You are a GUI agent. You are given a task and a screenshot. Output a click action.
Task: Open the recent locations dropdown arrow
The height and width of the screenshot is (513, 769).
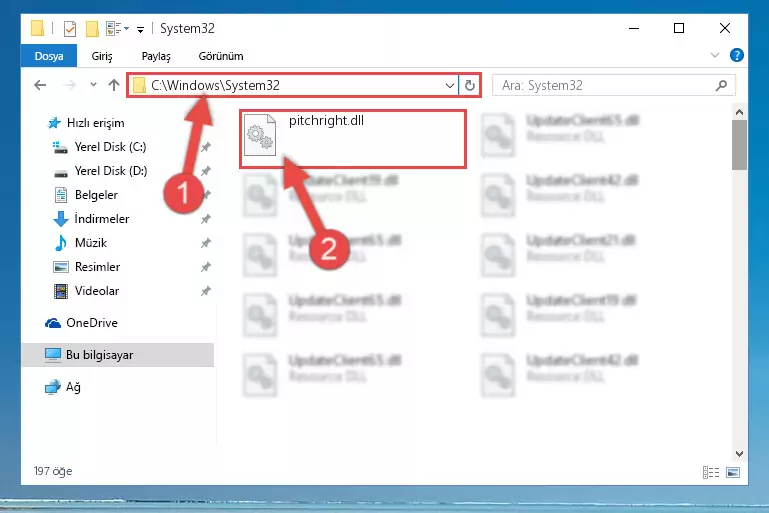[x=93, y=85]
